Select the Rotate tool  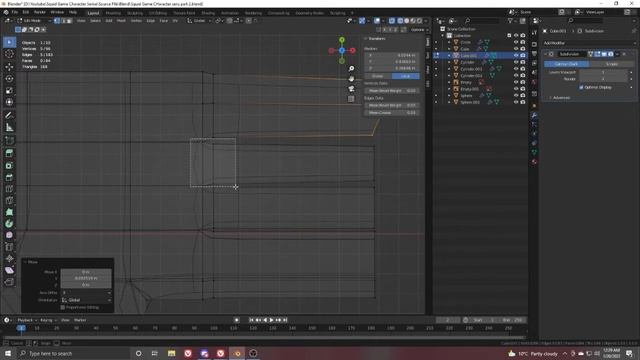click(9, 78)
